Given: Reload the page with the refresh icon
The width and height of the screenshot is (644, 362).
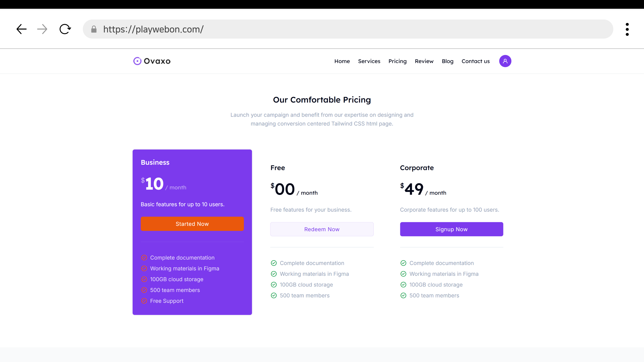Looking at the screenshot, I should (x=65, y=29).
